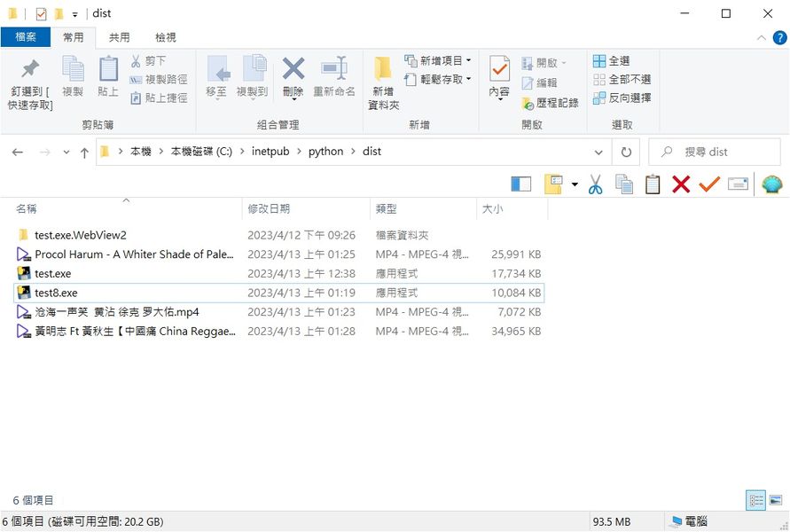This screenshot has width=790, height=532.
Task: Open the 檔案 menu tab
Action: tap(25, 37)
